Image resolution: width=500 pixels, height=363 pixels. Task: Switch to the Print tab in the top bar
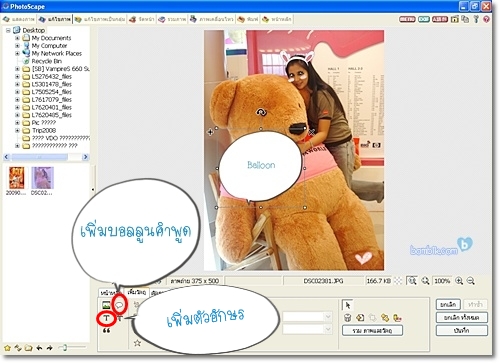pos(248,19)
